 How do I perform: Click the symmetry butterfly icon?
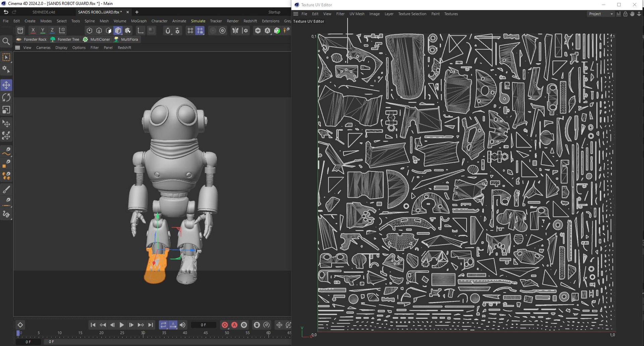[x=235, y=31]
